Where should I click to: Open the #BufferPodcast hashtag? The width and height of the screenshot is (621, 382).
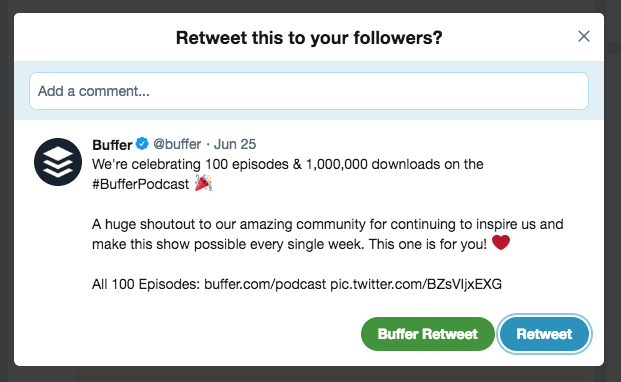[x=141, y=184]
